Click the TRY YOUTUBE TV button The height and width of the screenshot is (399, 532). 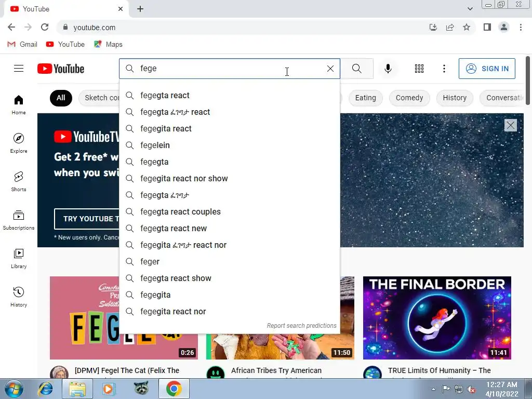point(87,219)
